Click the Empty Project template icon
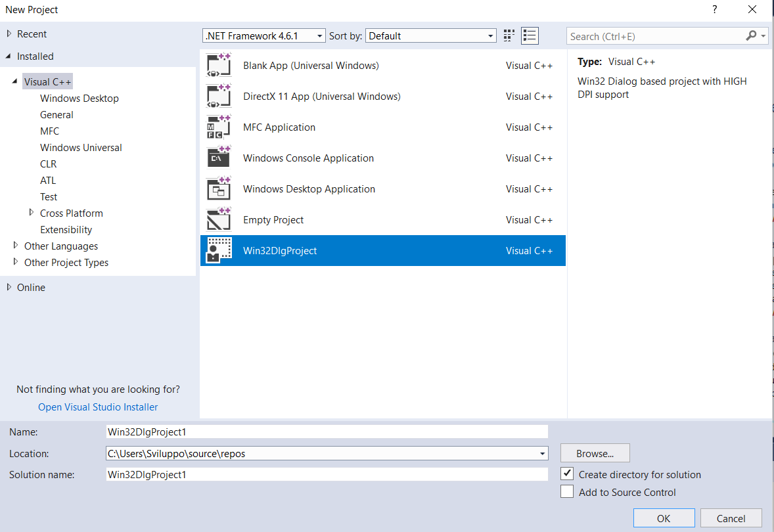This screenshot has height=532, width=774. (x=218, y=220)
